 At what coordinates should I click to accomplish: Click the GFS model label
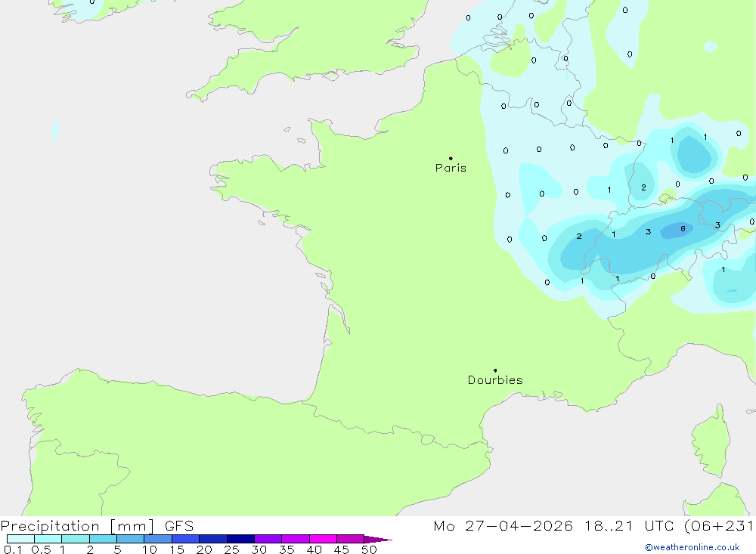(179, 525)
